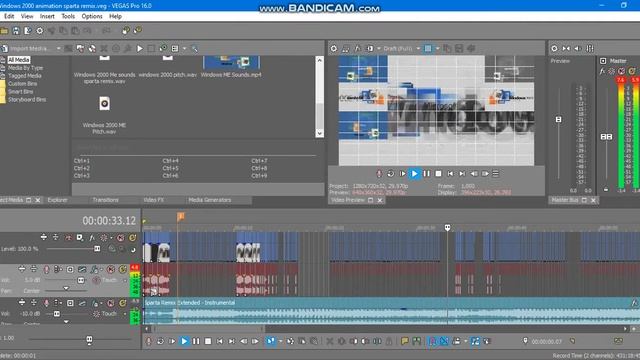Arm for record on first audio track
Screen dimensions: 640x360
[x=46, y=269]
